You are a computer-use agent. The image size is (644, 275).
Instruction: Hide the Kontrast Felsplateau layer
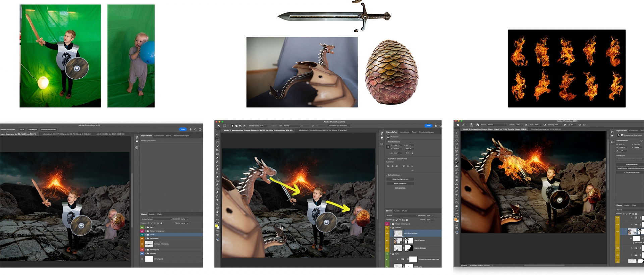(x=142, y=244)
